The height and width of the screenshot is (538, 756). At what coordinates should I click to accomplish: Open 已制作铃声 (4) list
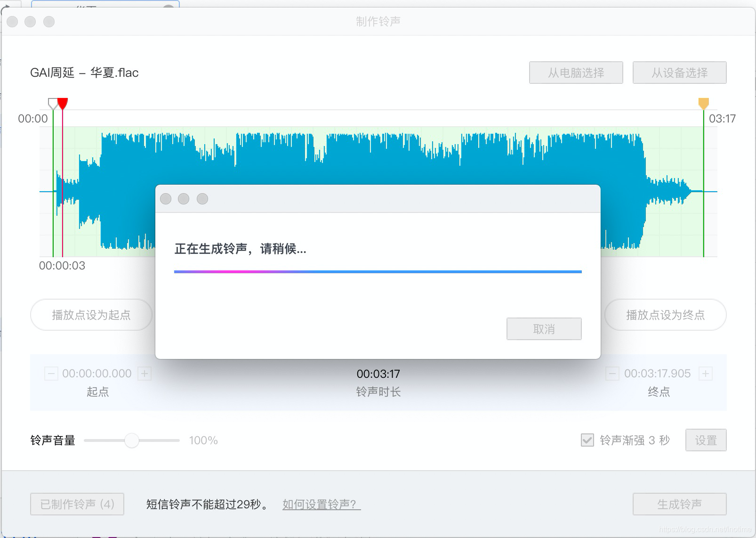(x=77, y=504)
